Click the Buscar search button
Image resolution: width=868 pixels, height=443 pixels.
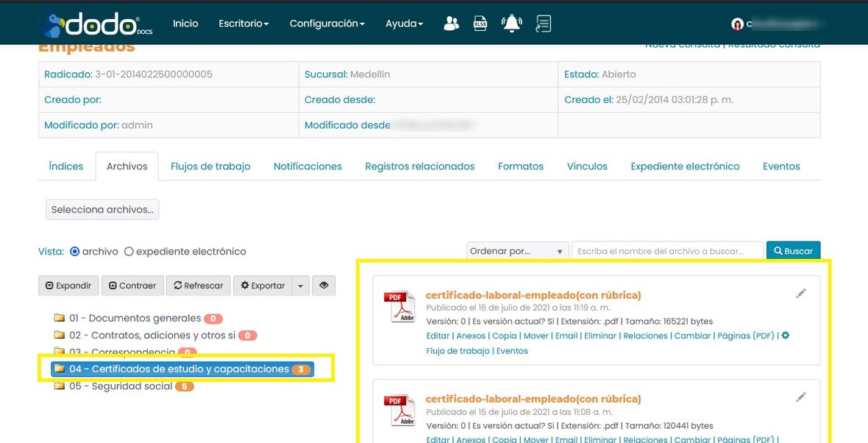click(x=793, y=251)
